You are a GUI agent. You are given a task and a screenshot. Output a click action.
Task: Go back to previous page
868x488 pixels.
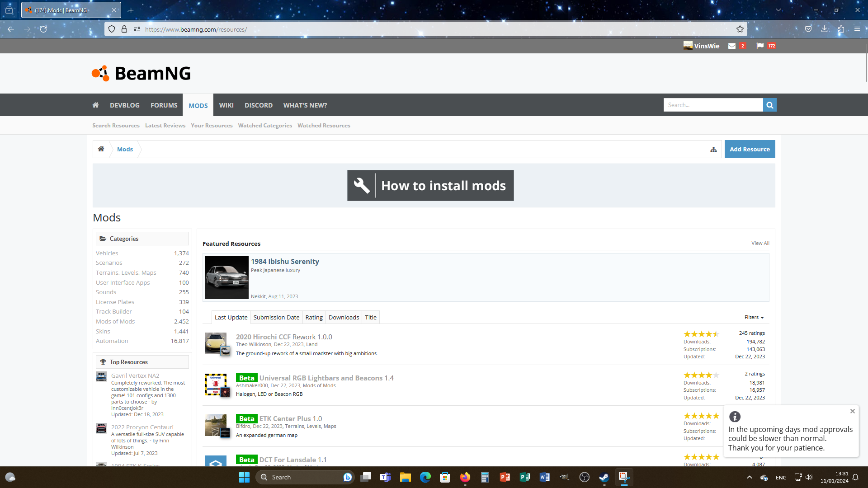click(11, 29)
